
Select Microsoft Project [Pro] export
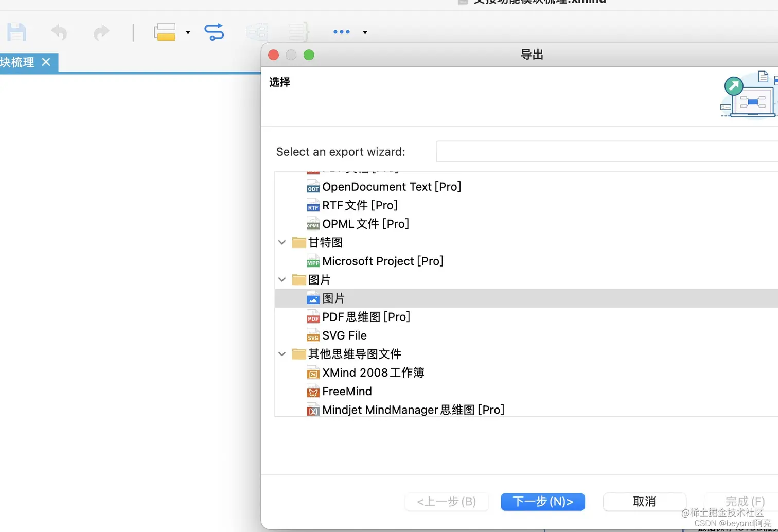(x=383, y=261)
